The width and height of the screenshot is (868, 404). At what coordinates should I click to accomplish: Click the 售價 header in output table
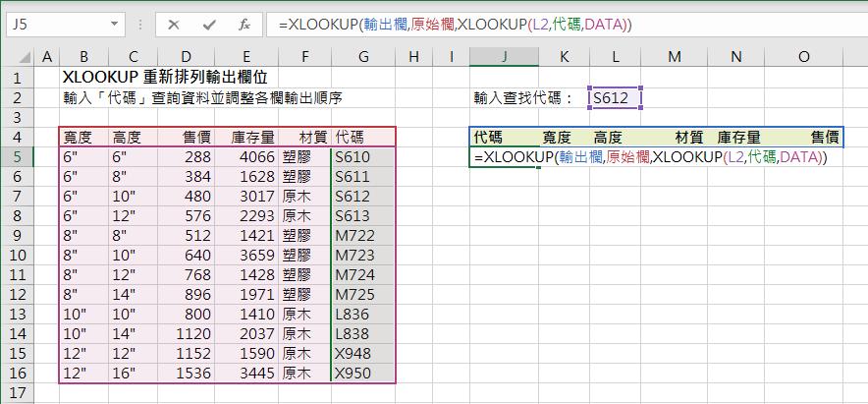coord(804,137)
